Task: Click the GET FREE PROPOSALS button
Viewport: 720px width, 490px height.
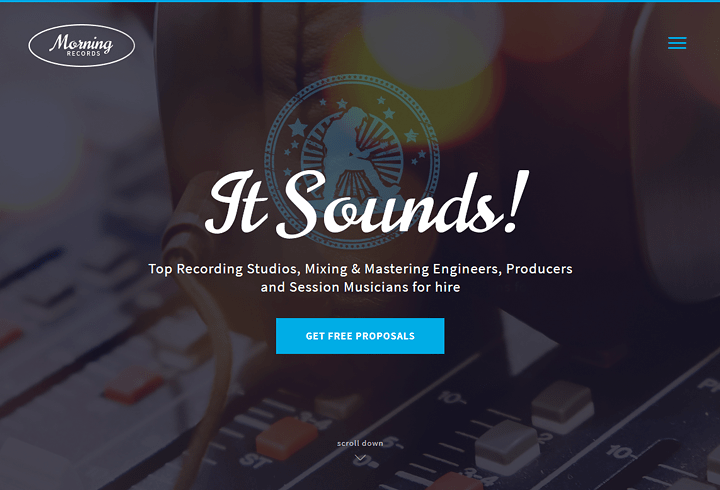Action: (x=360, y=336)
